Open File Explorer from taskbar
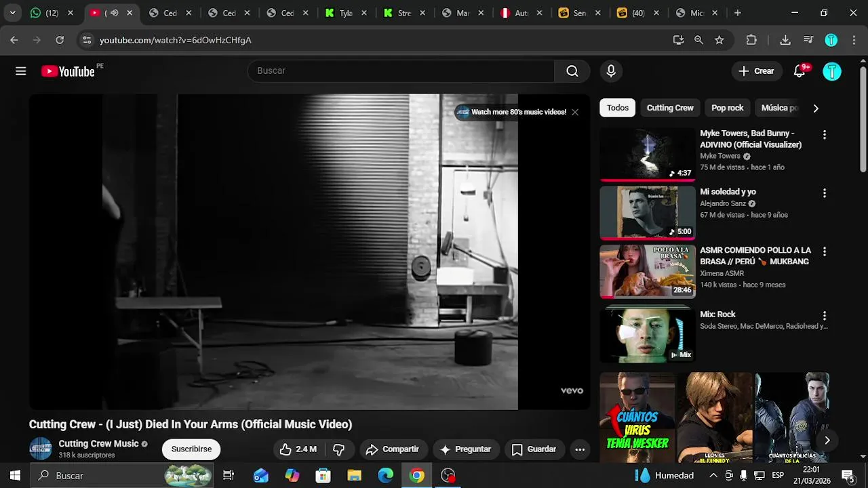Image resolution: width=868 pixels, height=488 pixels. pyautogui.click(x=355, y=475)
